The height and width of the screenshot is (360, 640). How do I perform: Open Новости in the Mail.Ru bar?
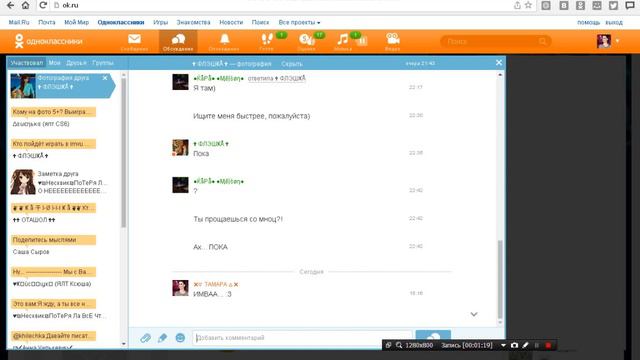(231, 22)
